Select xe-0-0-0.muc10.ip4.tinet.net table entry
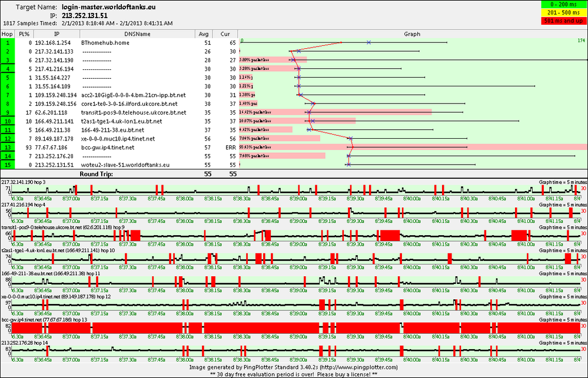Image resolution: width=588 pixels, height=378 pixels. pos(118,139)
